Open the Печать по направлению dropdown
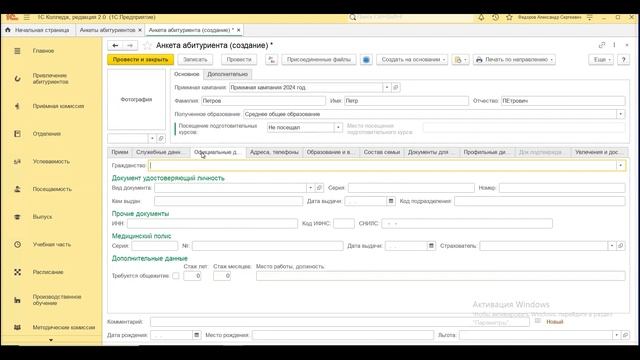 (514, 60)
